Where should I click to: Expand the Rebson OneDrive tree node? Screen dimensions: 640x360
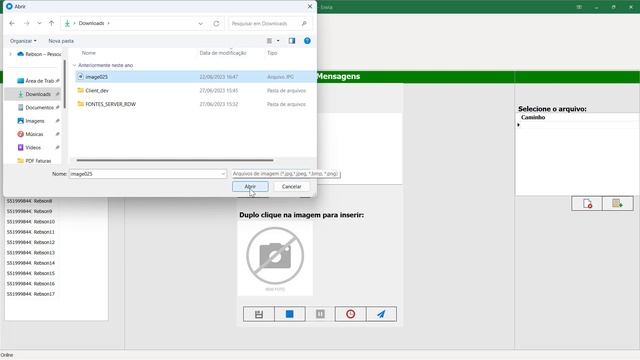[11, 54]
